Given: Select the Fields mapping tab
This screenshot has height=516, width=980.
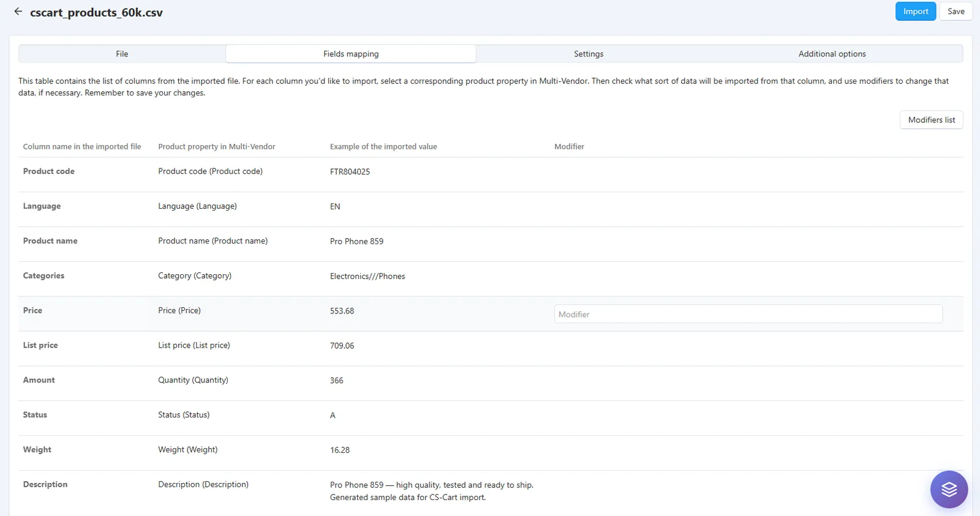Looking at the screenshot, I should [x=351, y=54].
